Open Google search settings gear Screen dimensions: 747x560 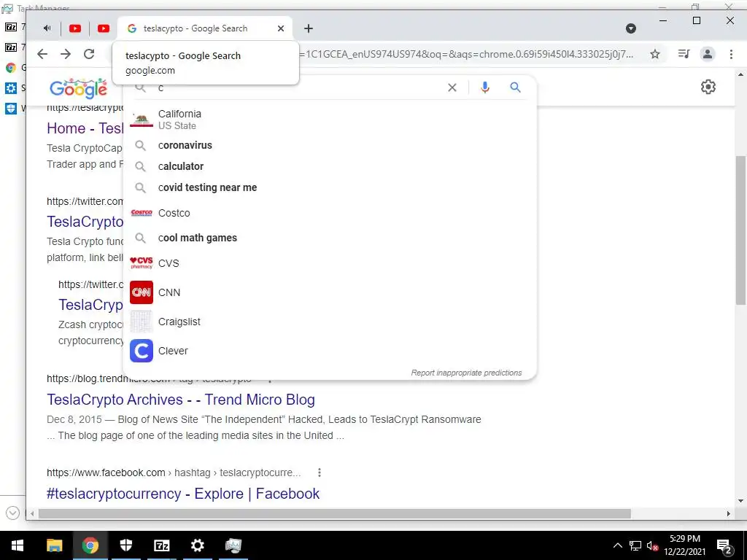[x=708, y=87]
